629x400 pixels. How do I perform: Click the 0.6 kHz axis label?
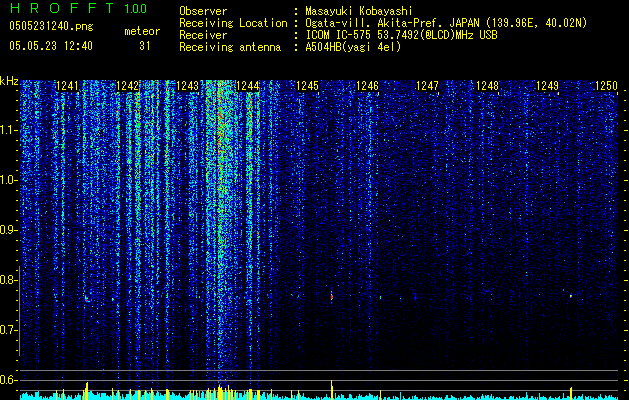coord(9,380)
